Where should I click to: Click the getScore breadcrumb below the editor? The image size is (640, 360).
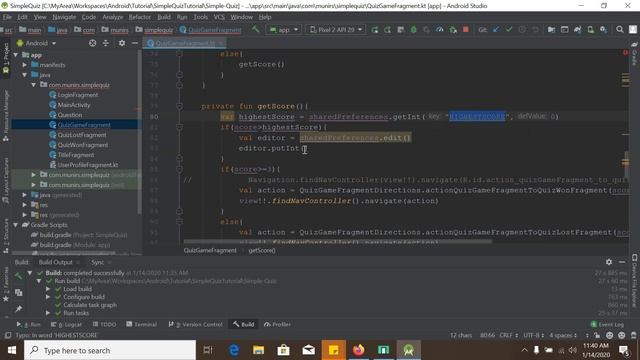click(262, 251)
